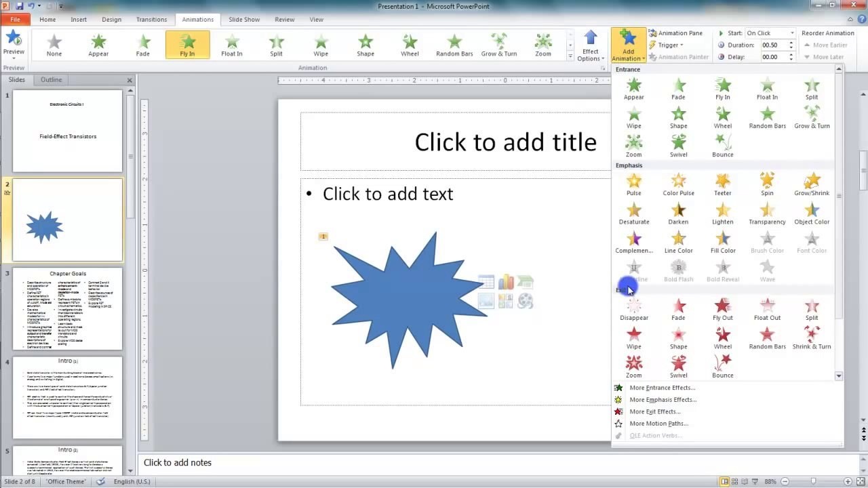Click the Normal view status bar button
The height and width of the screenshot is (488, 868).
tap(725, 481)
